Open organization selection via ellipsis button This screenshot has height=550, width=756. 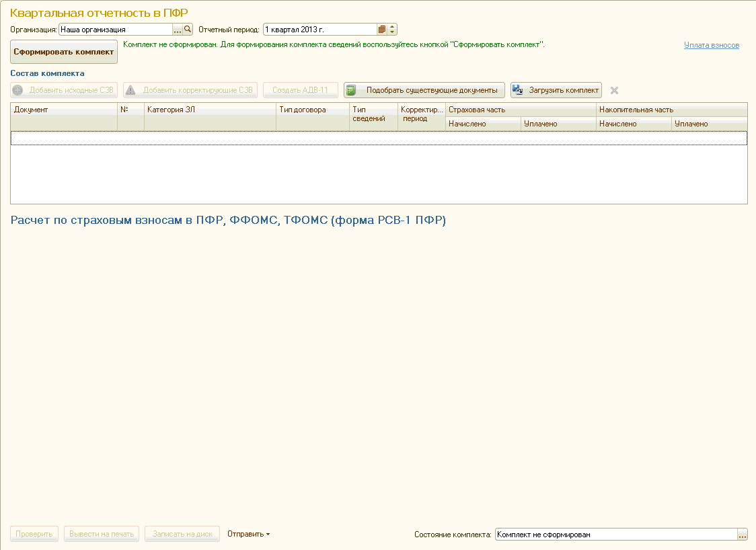178,30
